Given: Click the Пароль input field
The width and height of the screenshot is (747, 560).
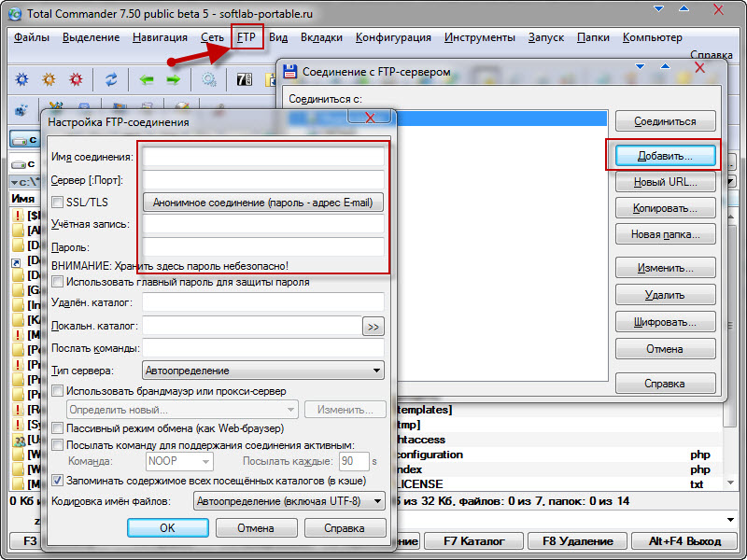Looking at the screenshot, I should click(263, 247).
